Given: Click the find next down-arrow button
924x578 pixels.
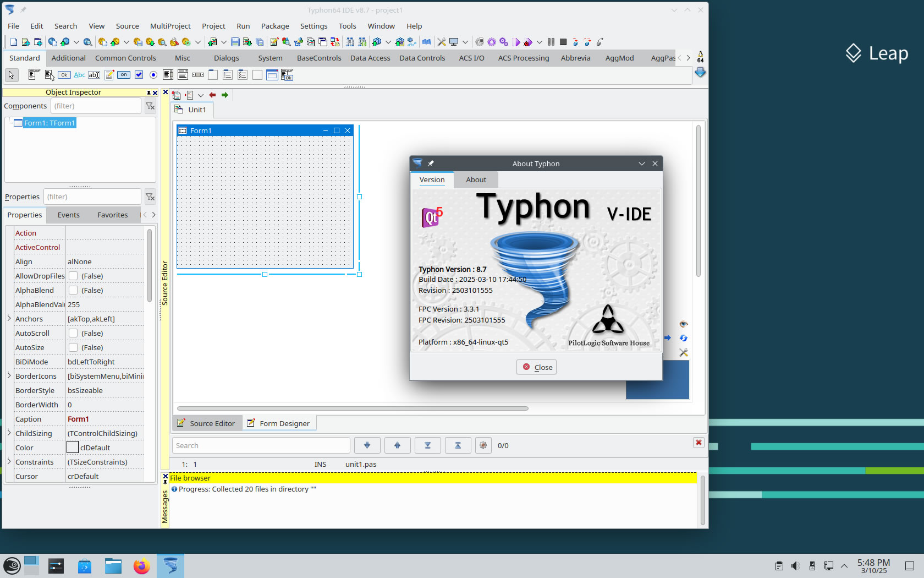Looking at the screenshot, I should (367, 445).
